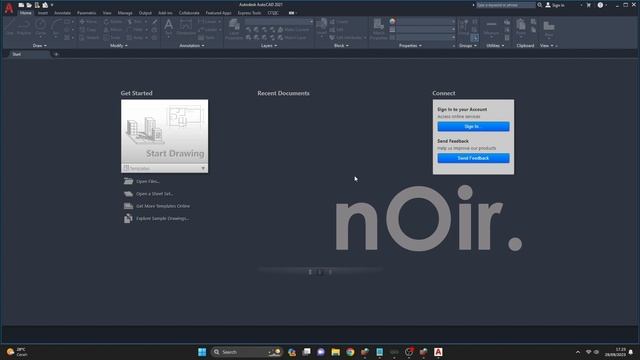The image size is (640, 360).
Task: Switch to the Parametric ribbon tab
Action: click(87, 13)
